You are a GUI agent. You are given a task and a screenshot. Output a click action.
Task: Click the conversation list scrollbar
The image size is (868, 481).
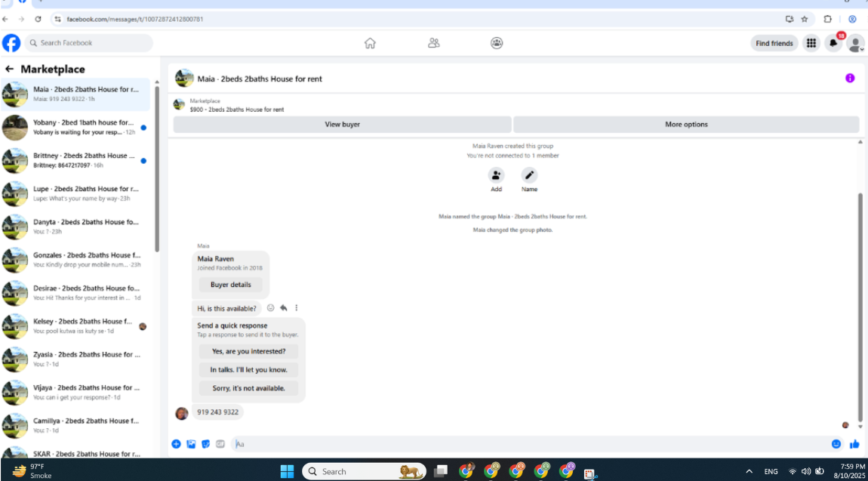coord(157,169)
